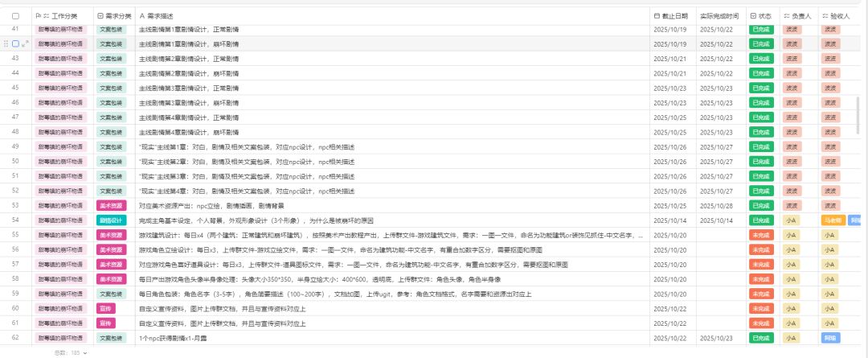
Task: Click 截止日期 2025/10/14 in row 54
Action: 669,220
